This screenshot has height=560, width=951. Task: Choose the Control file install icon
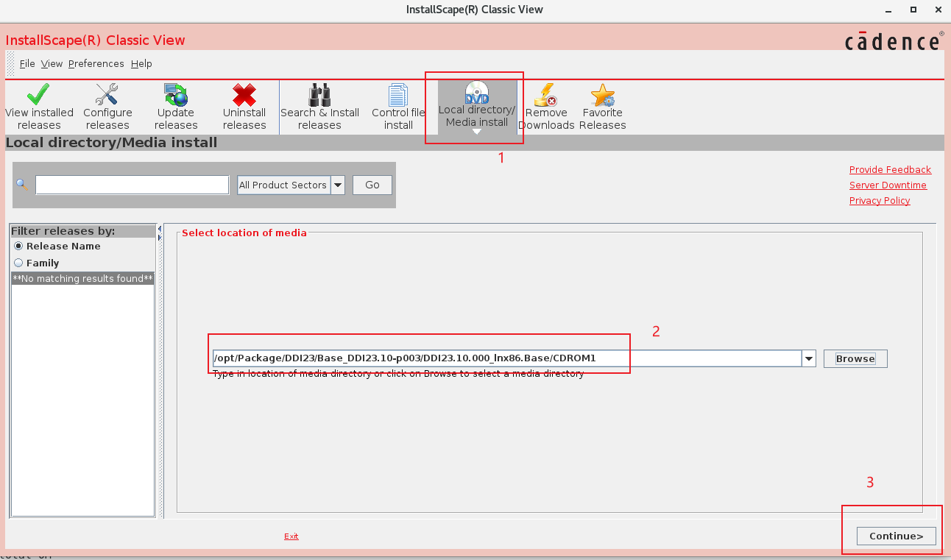[x=398, y=95]
